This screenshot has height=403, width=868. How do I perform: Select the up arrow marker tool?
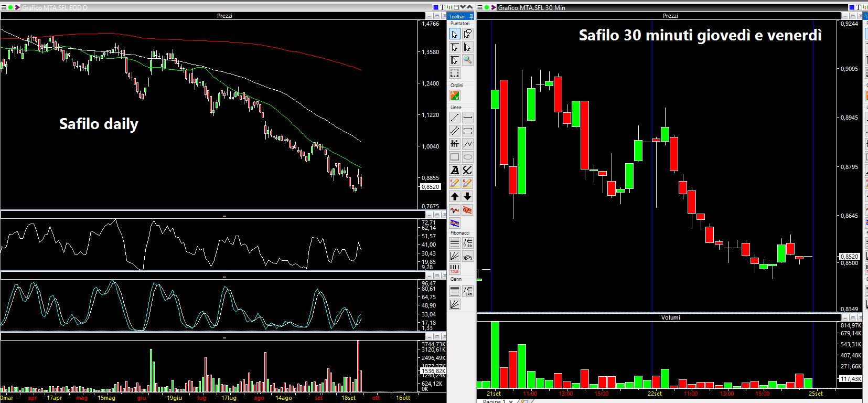pos(455,196)
